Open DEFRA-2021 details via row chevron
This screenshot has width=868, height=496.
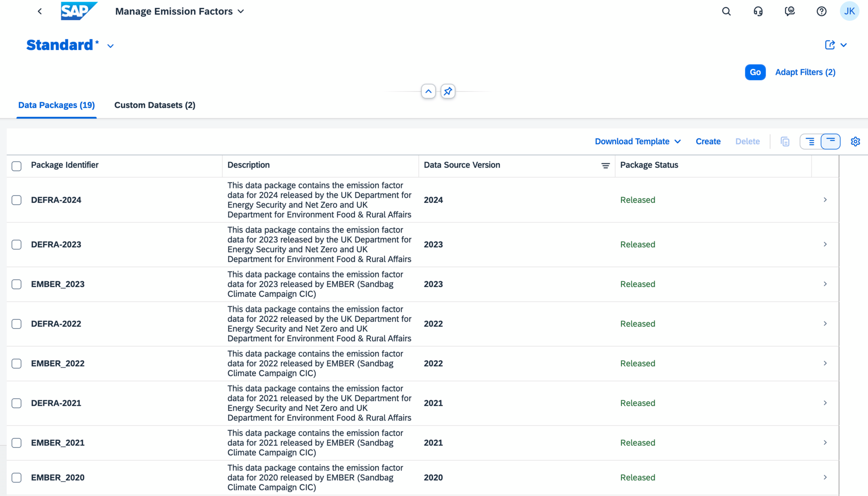pyautogui.click(x=825, y=403)
